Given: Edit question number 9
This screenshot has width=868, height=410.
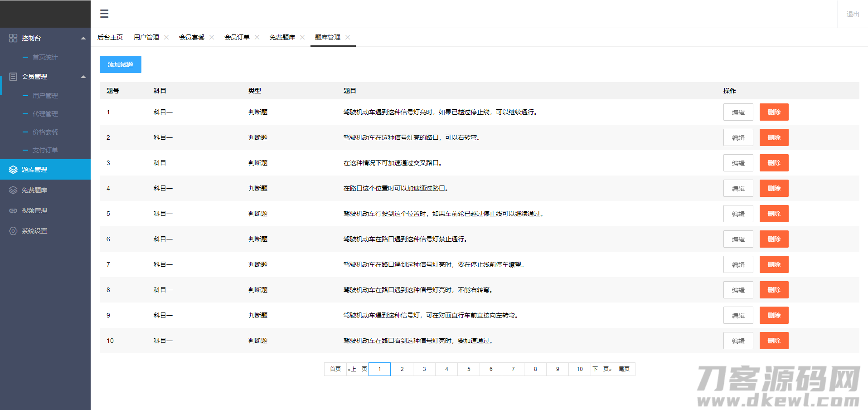Looking at the screenshot, I should pos(738,315).
